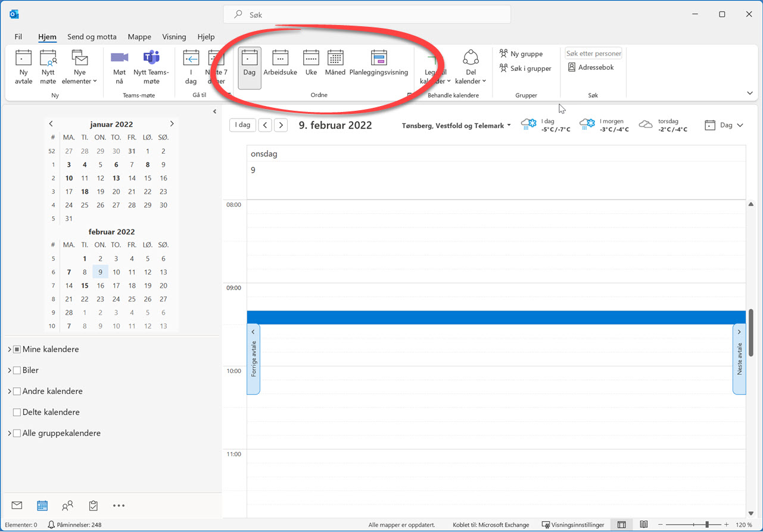Image resolution: width=763 pixels, height=532 pixels.
Task: Expand the Andre kalendere group
Action: click(x=10, y=391)
